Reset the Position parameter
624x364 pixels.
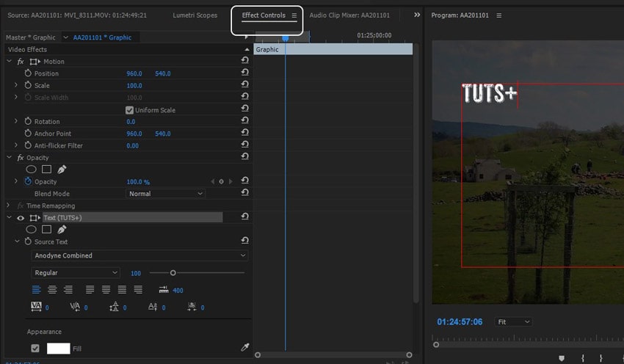tap(244, 73)
